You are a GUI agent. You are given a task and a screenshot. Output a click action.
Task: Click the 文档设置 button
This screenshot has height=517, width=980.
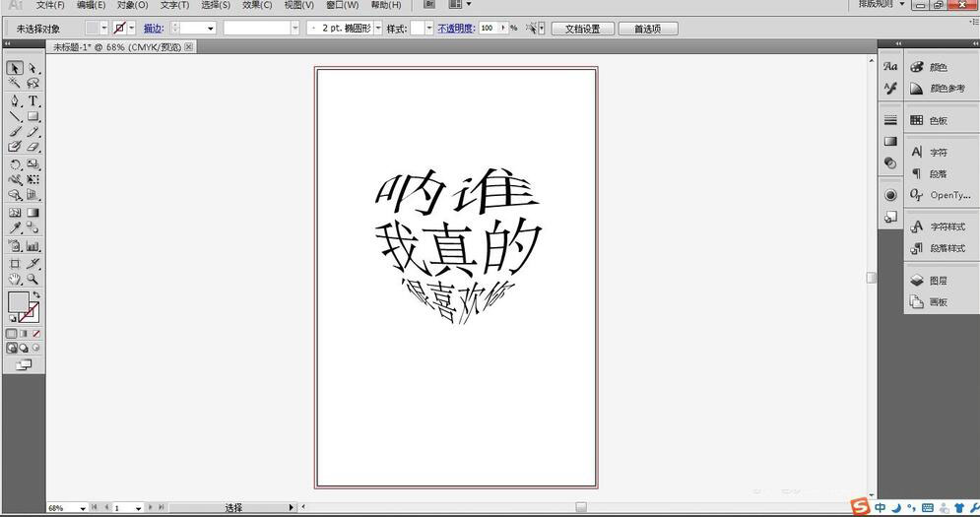point(582,29)
